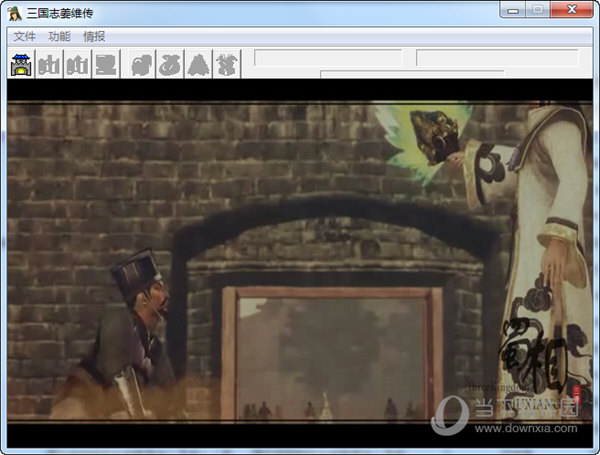This screenshot has height=455, width=600.
Task: Maximize the 三国志姜维传 window
Action: 538,10
